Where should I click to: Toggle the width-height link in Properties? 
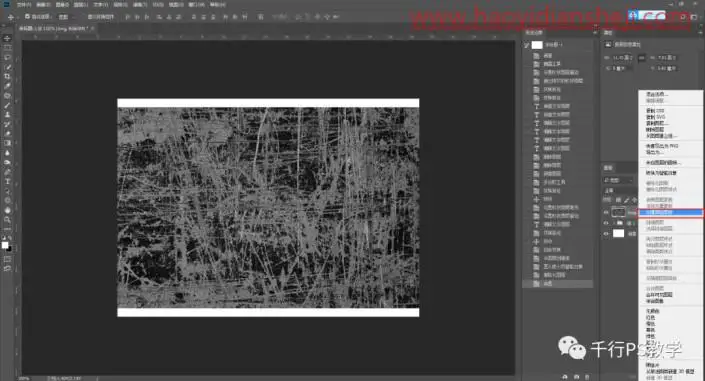(642, 58)
